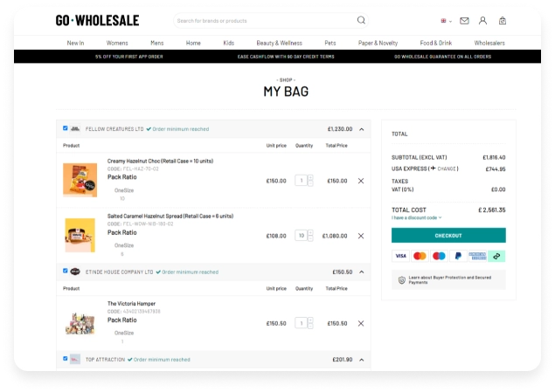Open the Kids menu

tap(229, 43)
